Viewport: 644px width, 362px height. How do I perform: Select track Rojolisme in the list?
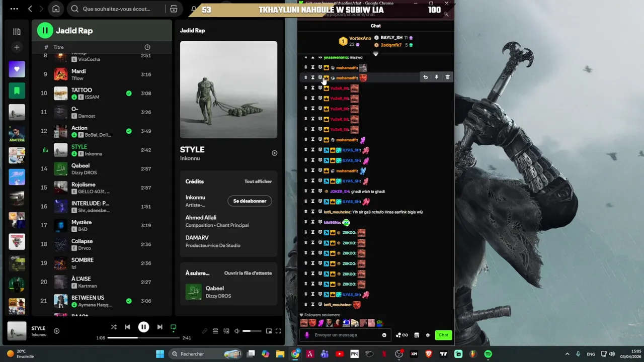103,188
